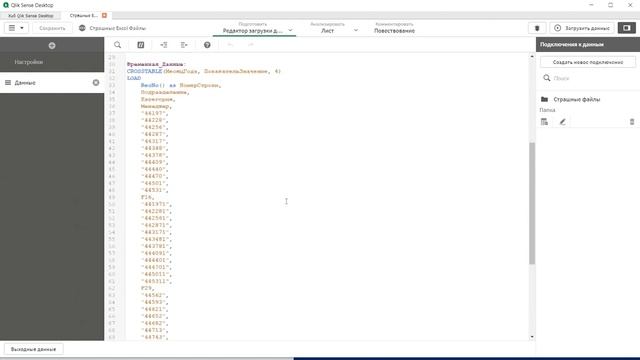Click the scroll up arrow of the editor
This screenshot has width=640, height=360.
(x=531, y=57)
